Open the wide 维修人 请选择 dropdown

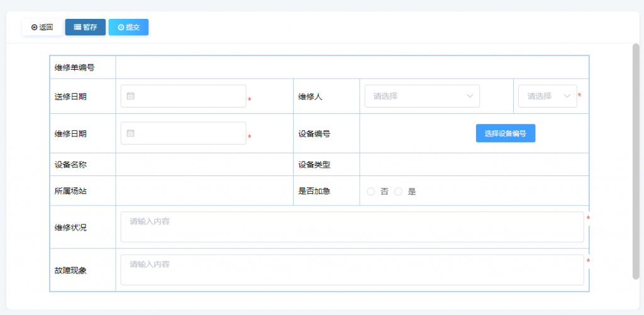tap(421, 96)
